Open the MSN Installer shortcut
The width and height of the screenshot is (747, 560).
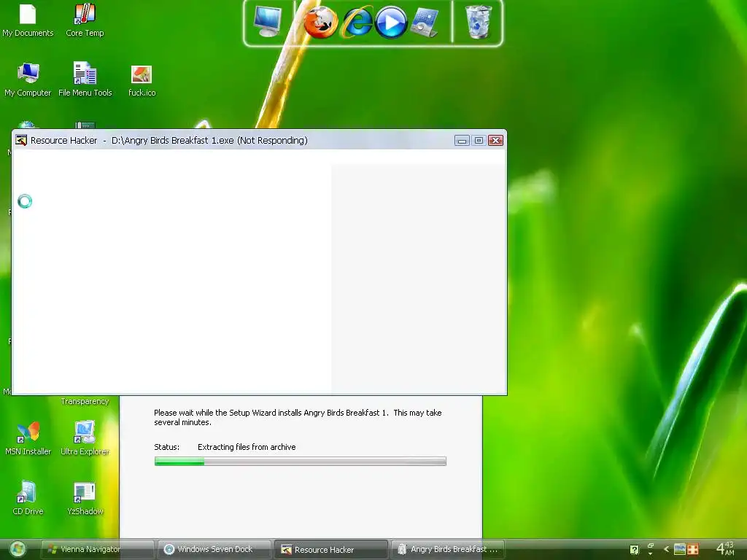[28, 438]
